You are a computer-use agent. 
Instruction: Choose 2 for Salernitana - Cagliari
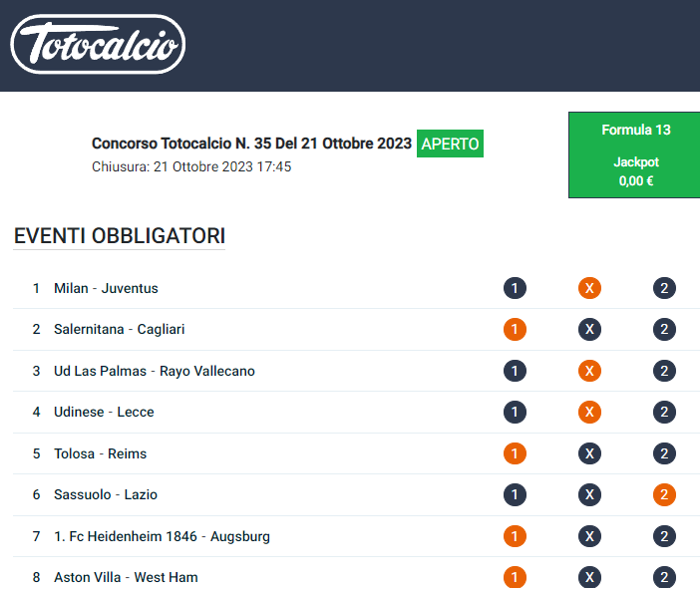(664, 329)
